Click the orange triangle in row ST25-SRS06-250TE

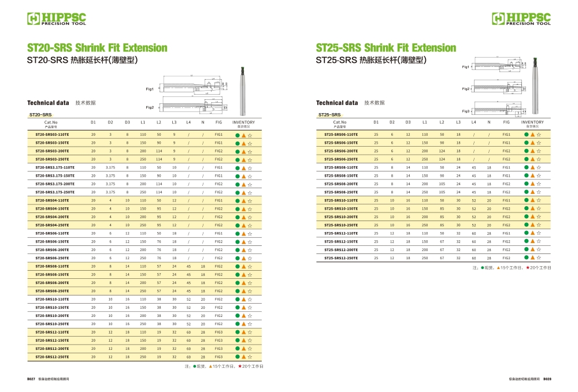[533, 159]
